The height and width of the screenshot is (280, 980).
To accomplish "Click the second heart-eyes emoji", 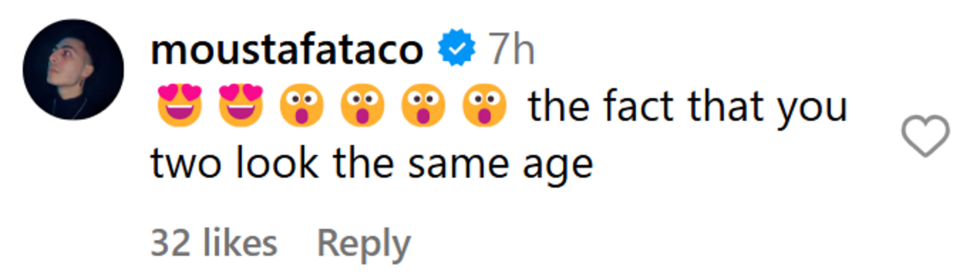I will point(240,105).
